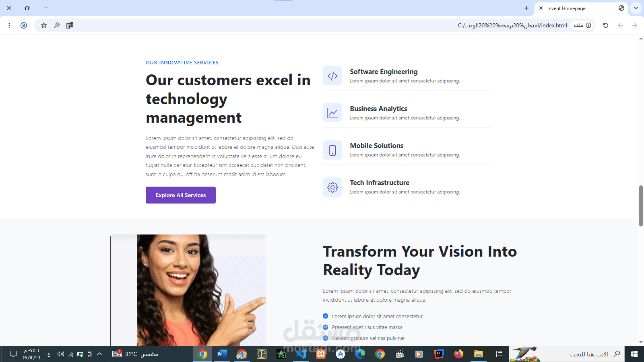The image size is (644, 362).
Task: Click the Explore All Services button
Action: (181, 195)
